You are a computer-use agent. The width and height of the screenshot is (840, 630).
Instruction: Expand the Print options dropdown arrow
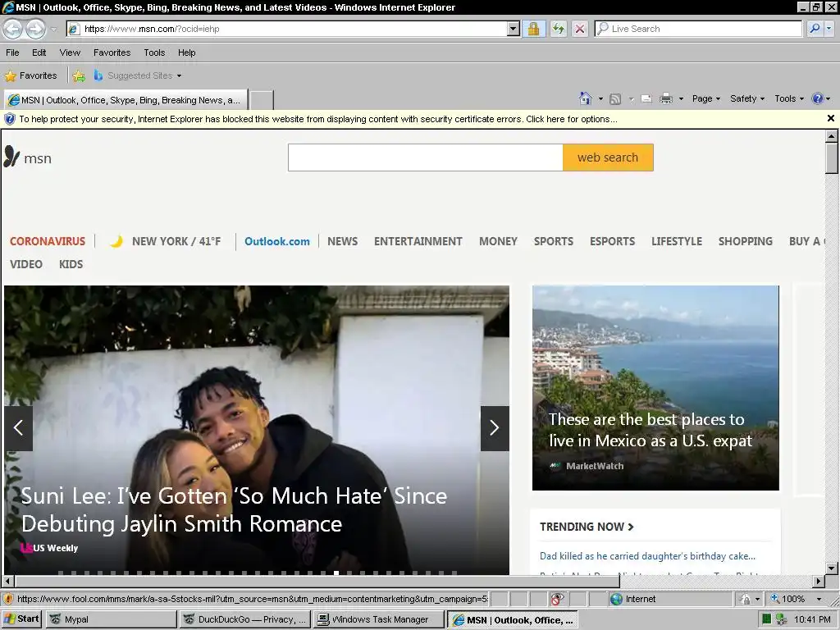click(x=681, y=98)
